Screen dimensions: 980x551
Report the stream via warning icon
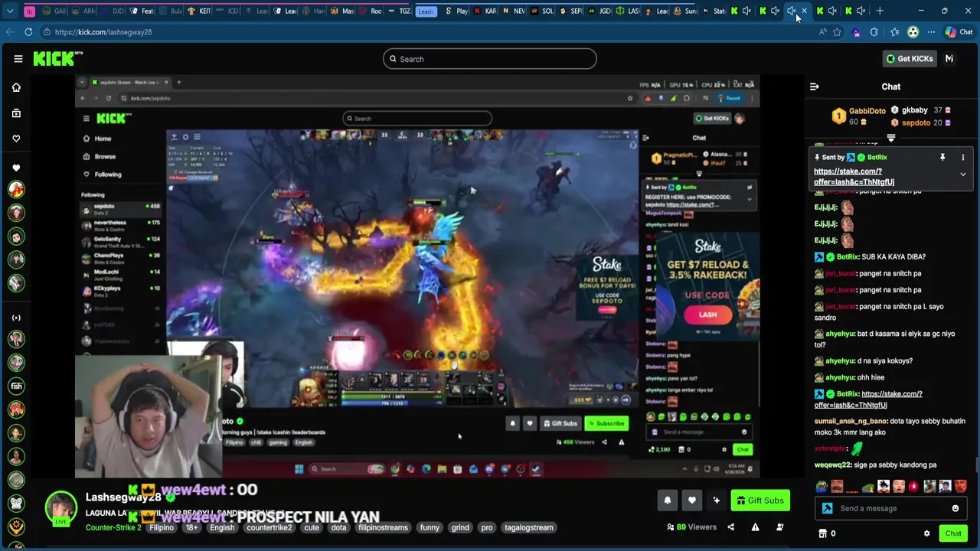pos(755,527)
